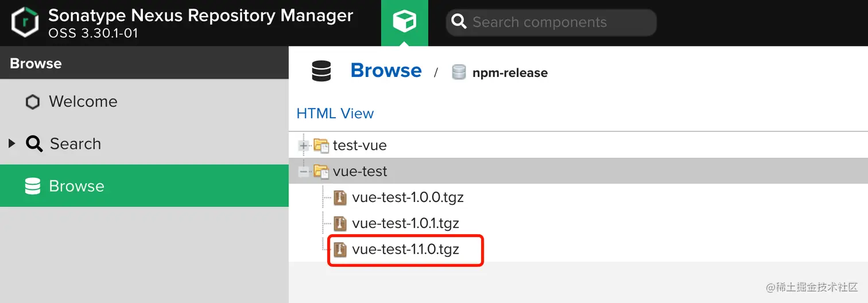
Task: Click the vue-test-1.0.0.tgz archive icon
Action: pyautogui.click(x=340, y=197)
